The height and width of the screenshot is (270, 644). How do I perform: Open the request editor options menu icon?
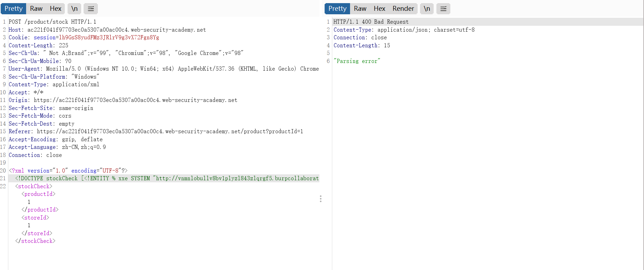91,9
